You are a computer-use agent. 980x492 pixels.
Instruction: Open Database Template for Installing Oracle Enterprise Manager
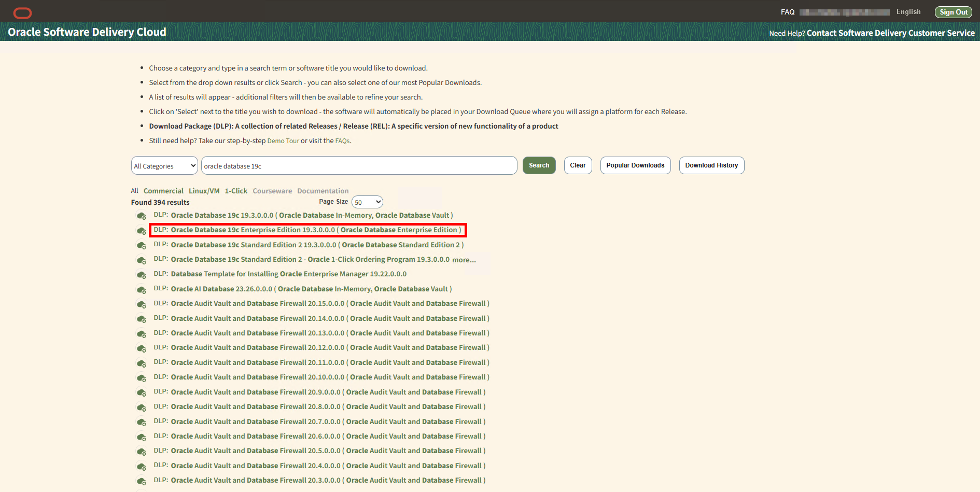click(x=289, y=274)
